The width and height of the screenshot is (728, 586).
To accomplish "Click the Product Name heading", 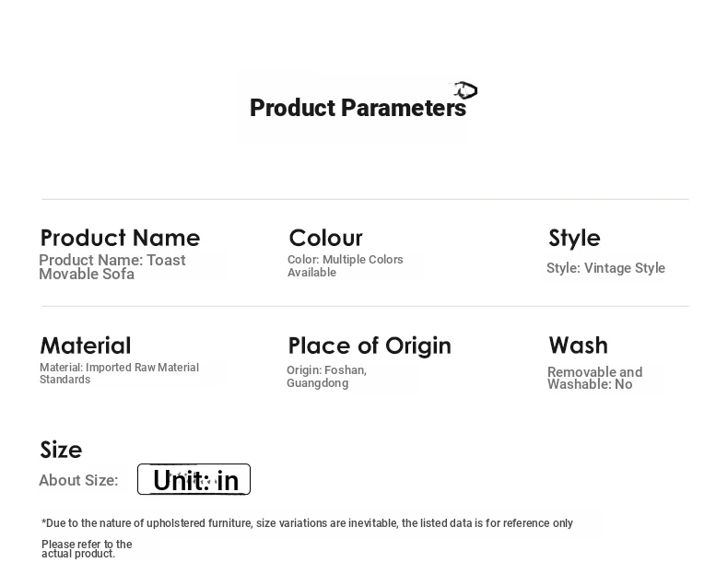I will tap(120, 238).
